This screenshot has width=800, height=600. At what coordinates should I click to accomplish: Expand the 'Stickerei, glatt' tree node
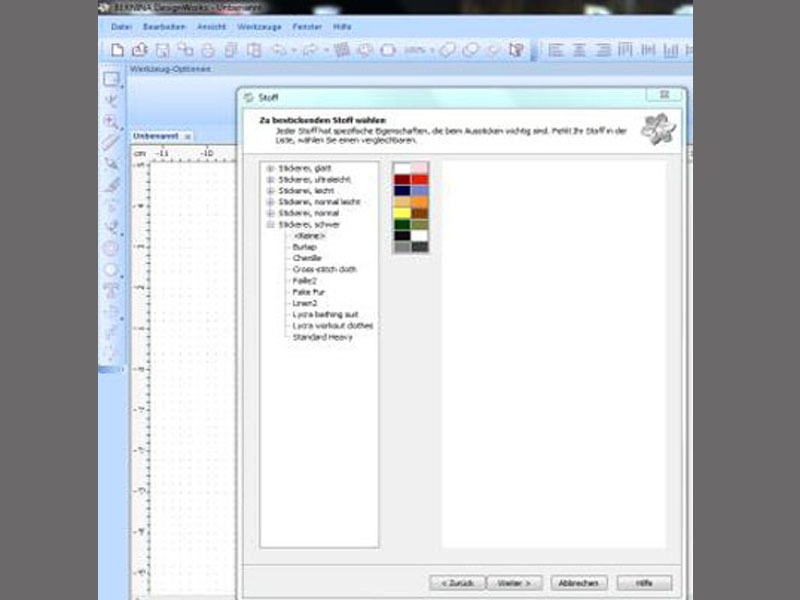click(x=270, y=168)
